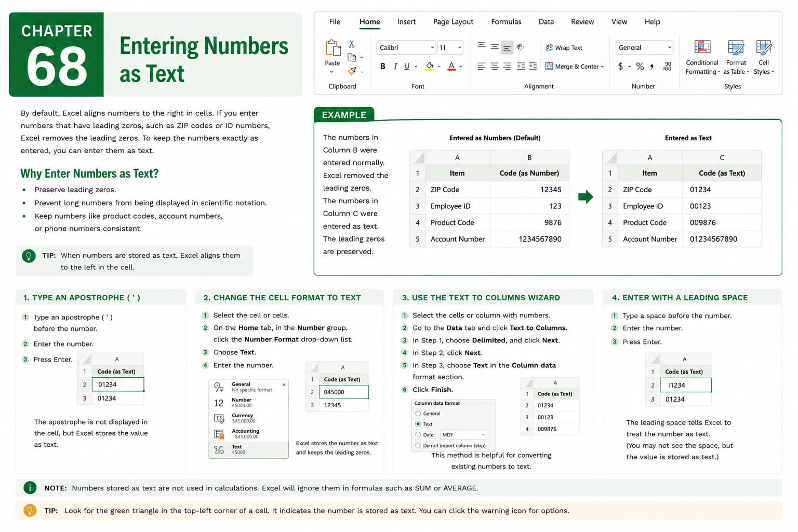The width and height of the screenshot is (798, 532).
Task: Open the Review tab
Action: click(582, 22)
